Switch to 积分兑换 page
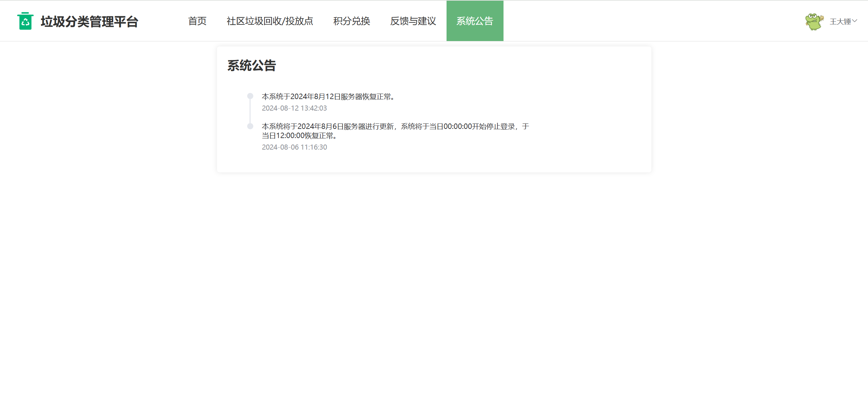This screenshot has height=403, width=868. [x=352, y=21]
